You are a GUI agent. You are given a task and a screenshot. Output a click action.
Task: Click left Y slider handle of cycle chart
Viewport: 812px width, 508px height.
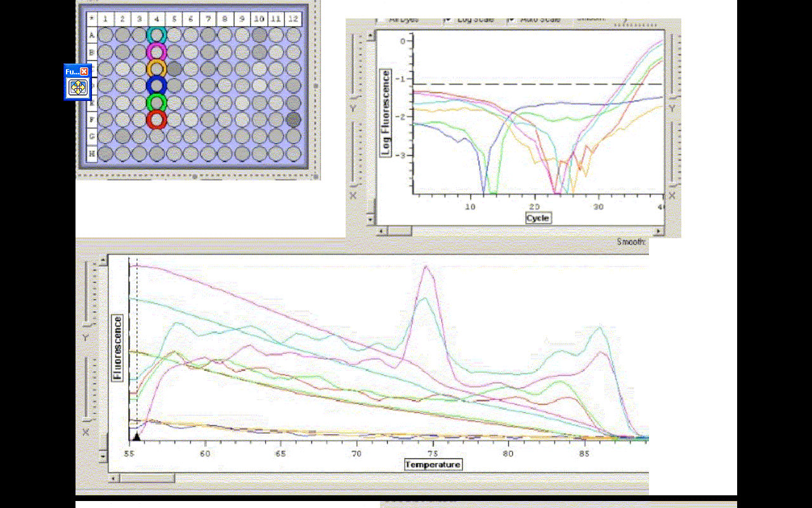click(355, 97)
